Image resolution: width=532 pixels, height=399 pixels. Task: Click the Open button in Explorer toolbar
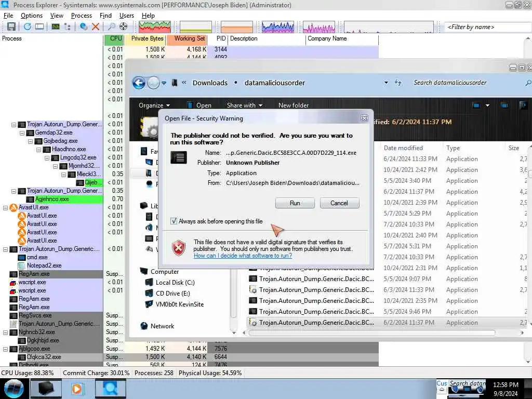(199, 105)
